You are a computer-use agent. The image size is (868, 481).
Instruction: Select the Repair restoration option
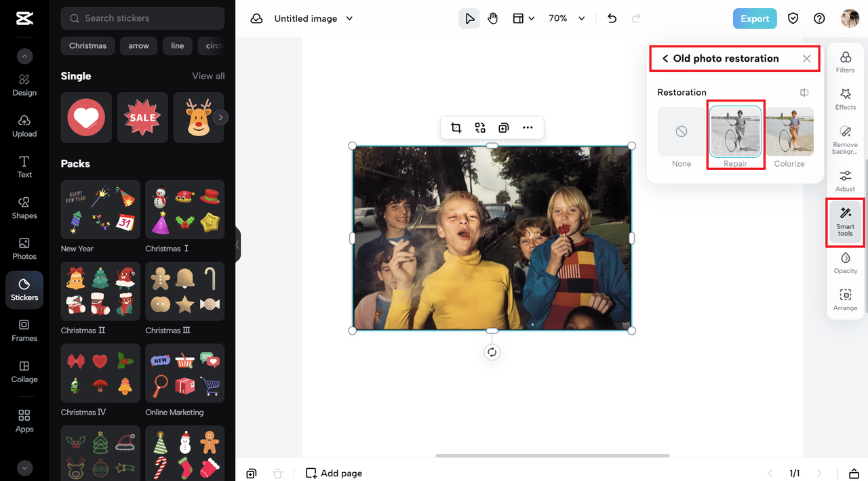tap(735, 138)
